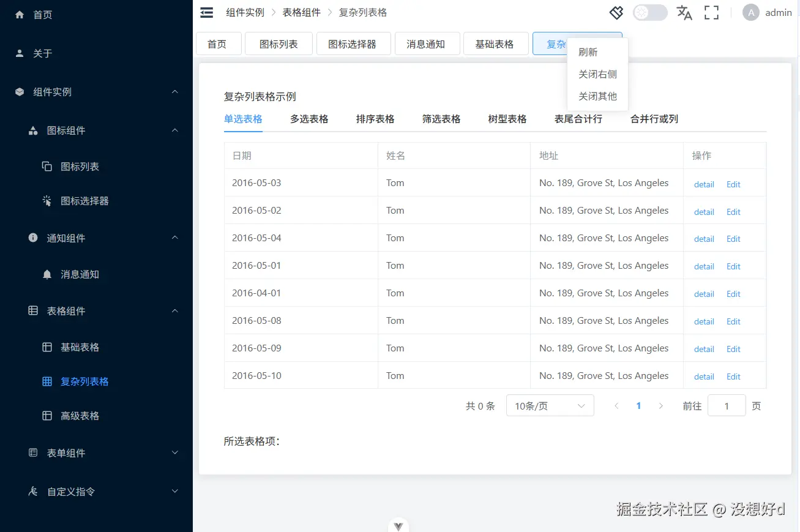This screenshot has width=800, height=532.
Task: Click detail link in 2016-05-09 row
Action: tap(704, 349)
